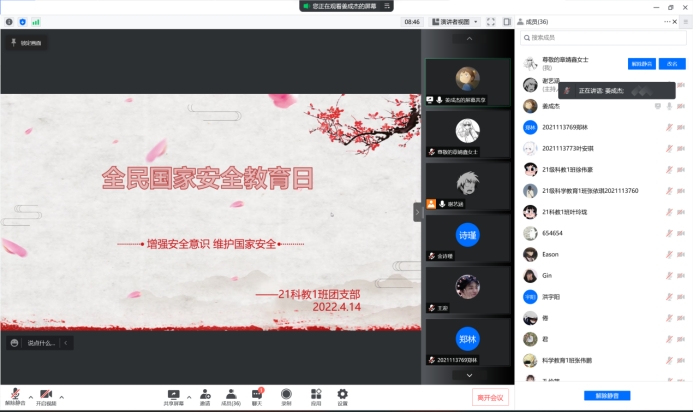Viewport: 693px width, 412px height.
Task: Unmute microphone via 解除静音 toolbar button
Action: [x=14, y=396]
